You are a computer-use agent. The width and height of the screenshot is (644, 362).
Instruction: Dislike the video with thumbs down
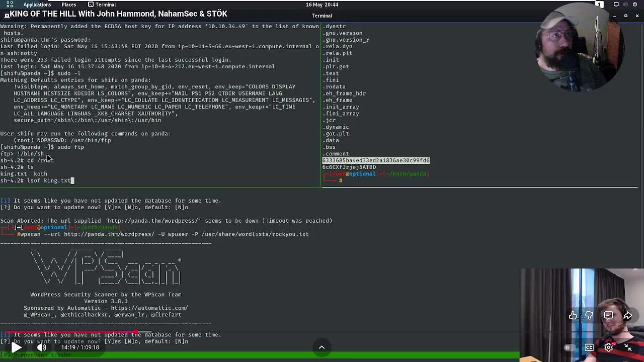tap(589, 315)
